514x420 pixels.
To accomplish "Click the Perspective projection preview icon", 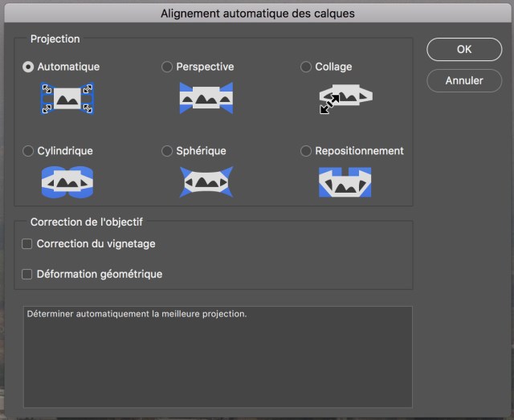I will click(206, 98).
